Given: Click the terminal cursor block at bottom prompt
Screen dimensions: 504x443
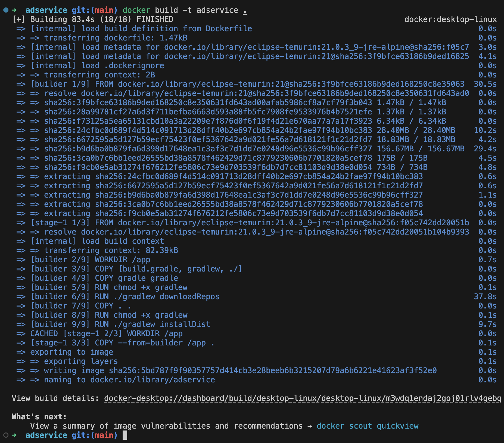Looking at the screenshot, I should [125, 435].
